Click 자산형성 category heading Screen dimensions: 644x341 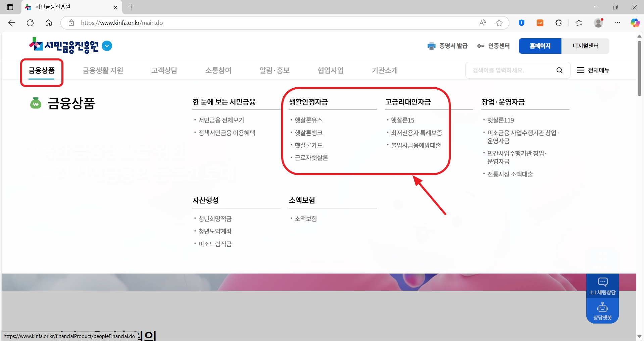pos(205,200)
